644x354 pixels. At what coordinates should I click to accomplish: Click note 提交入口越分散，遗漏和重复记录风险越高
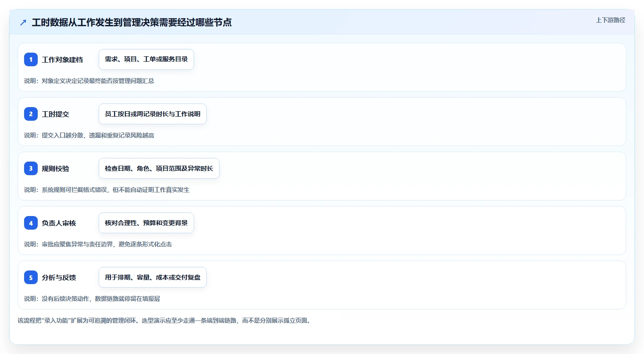[x=89, y=135]
